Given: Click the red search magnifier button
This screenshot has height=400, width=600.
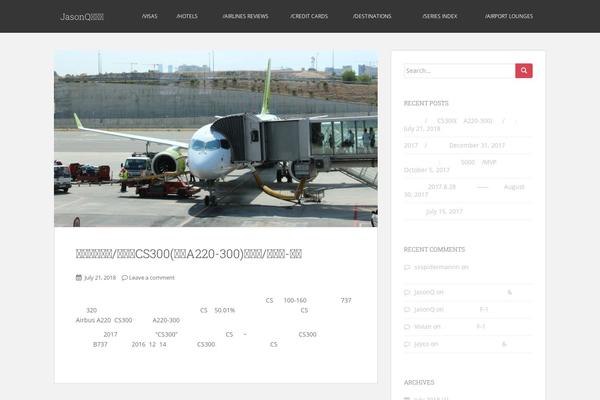Looking at the screenshot, I should (x=524, y=71).
